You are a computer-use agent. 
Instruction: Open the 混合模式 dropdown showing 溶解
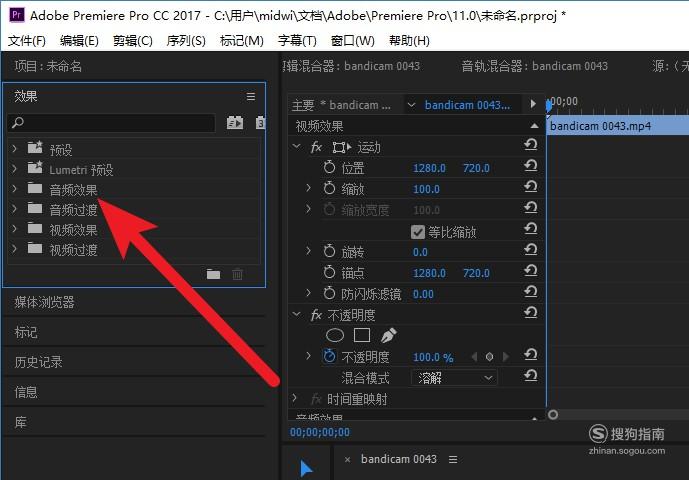click(x=454, y=378)
